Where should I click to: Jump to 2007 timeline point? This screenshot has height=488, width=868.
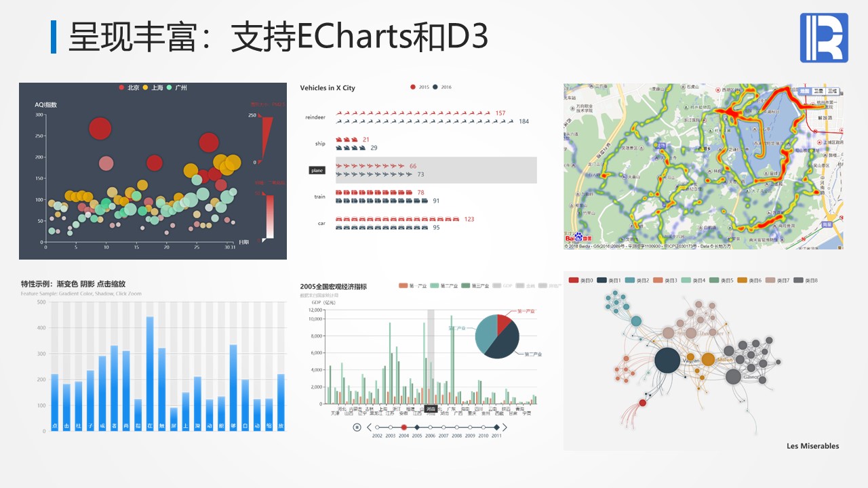(443, 427)
